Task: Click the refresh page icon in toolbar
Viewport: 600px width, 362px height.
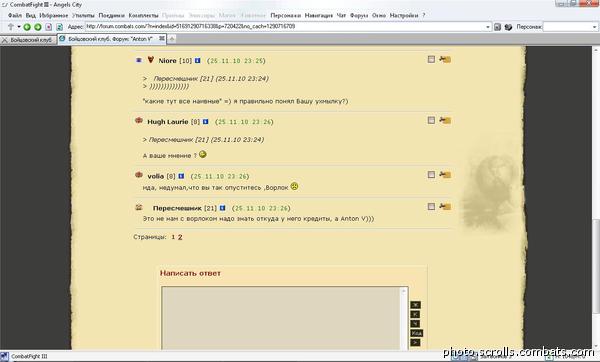Action: 59,27
